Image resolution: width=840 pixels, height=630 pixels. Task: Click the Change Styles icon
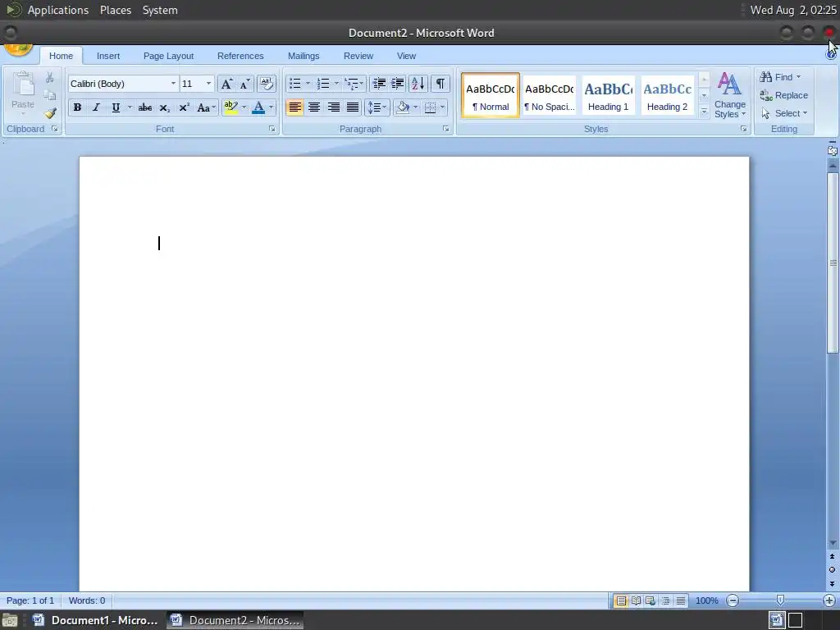[x=729, y=84]
